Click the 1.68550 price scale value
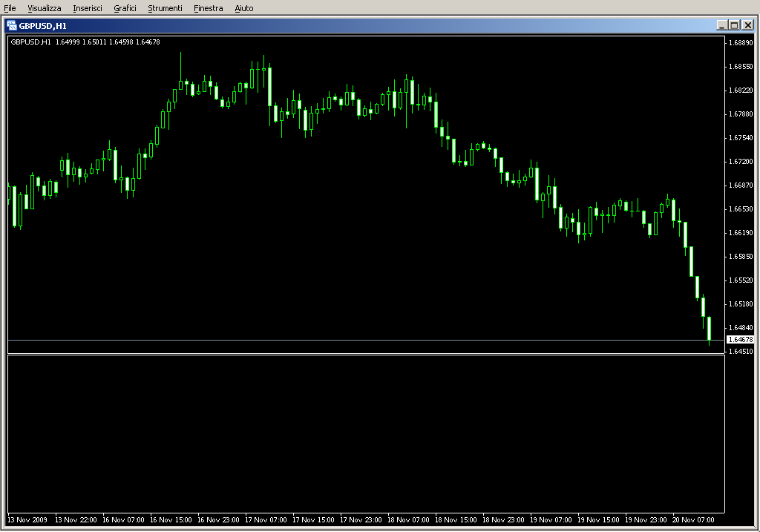Viewport: 760px width, 532px height. click(741, 66)
